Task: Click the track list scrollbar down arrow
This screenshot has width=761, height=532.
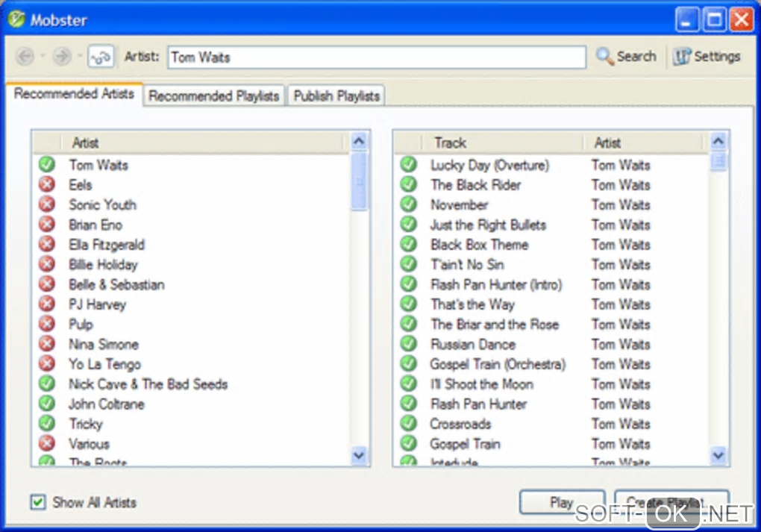Action: click(718, 455)
